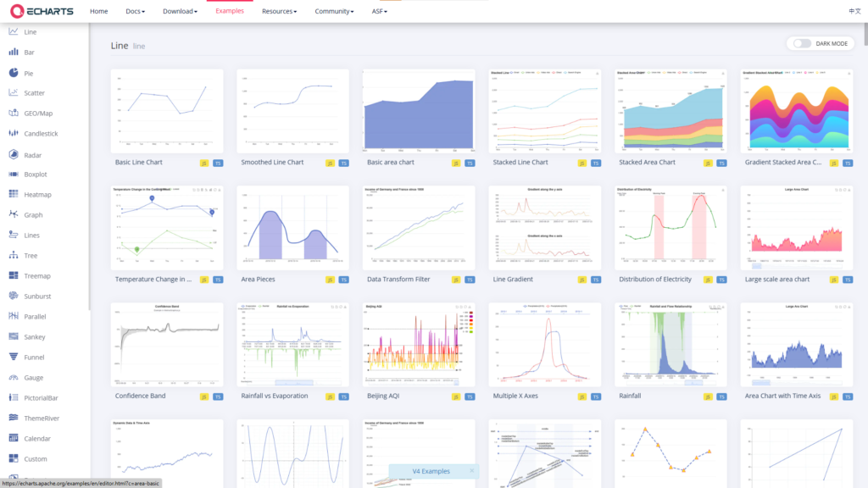Go to the Home nav item
The image size is (868, 488).
(99, 12)
